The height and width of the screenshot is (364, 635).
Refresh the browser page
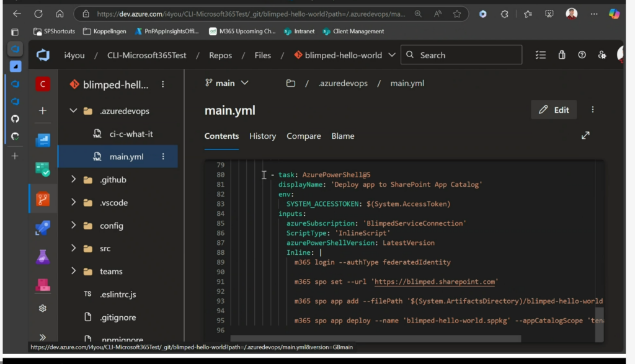pos(38,14)
